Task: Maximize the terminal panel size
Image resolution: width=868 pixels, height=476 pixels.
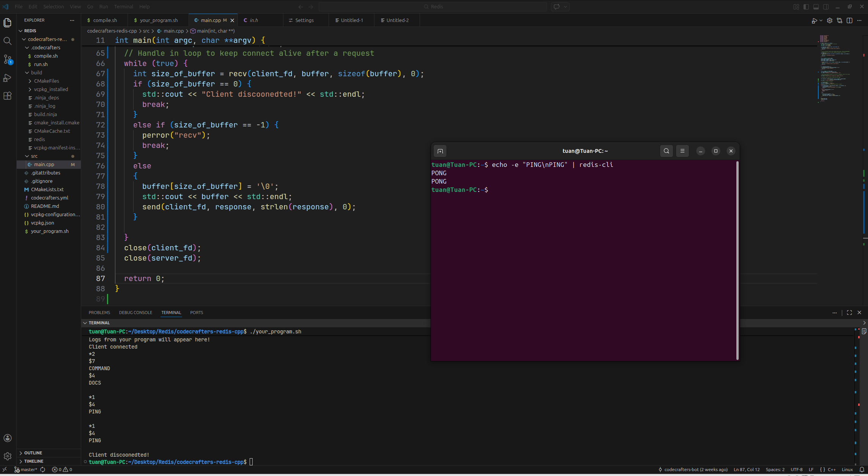Action: [x=849, y=313]
